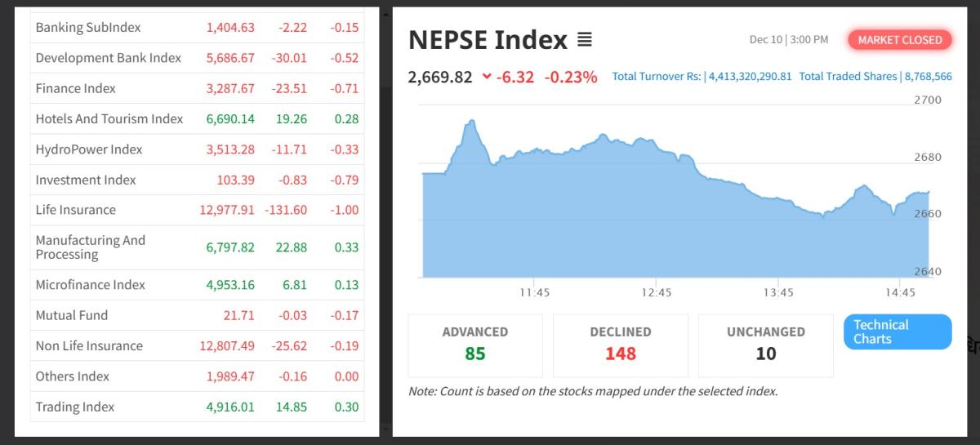This screenshot has width=980, height=445.
Task: Click the ADVANCED 85 stocks card
Action: (x=475, y=344)
